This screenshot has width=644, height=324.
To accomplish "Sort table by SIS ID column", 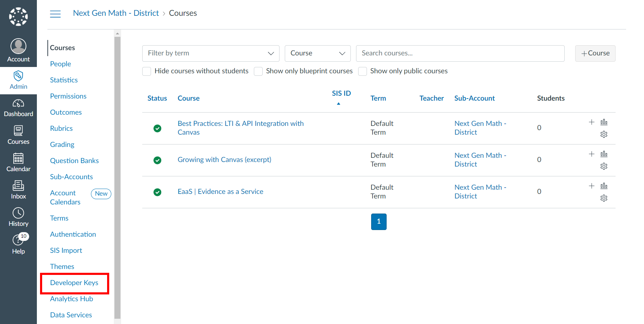I will click(x=341, y=94).
